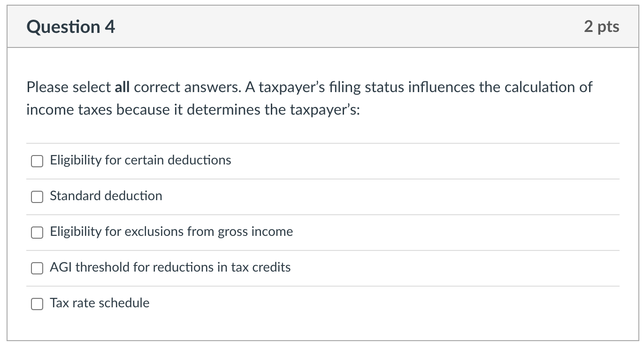Check the "Tax rate schedule" checkbox
Screen dimensions: 644x343
tap(37, 304)
